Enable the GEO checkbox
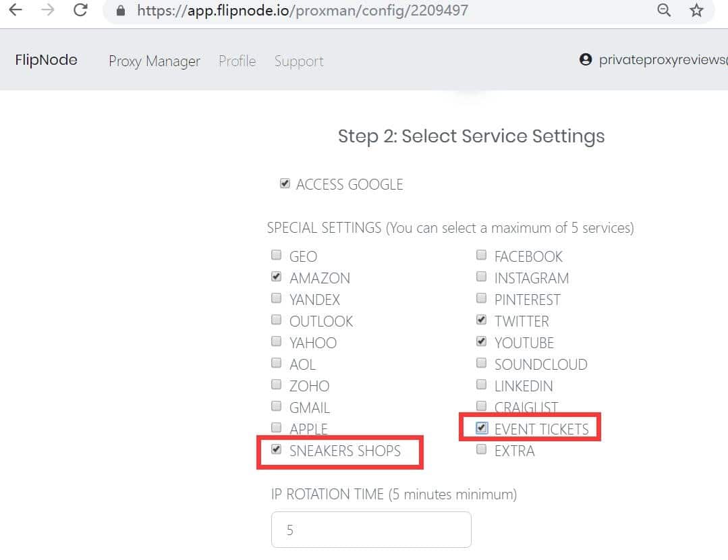This screenshot has height=560, width=728. [276, 254]
